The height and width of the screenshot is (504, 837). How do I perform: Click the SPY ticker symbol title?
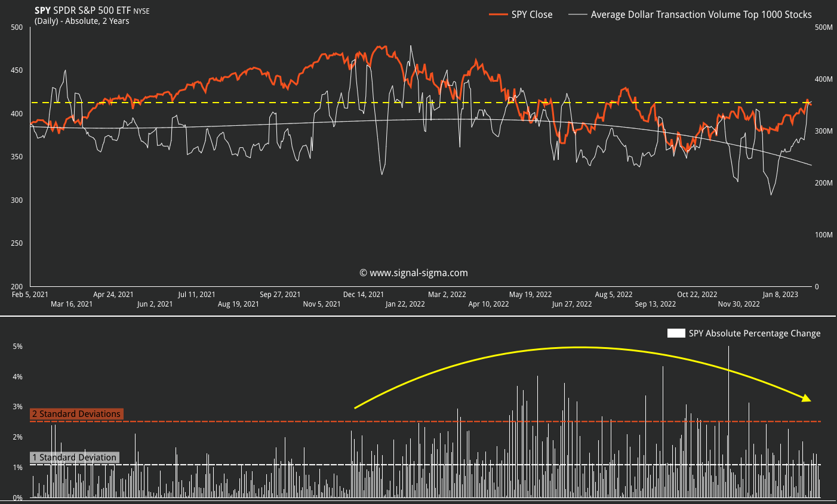pyautogui.click(x=43, y=11)
